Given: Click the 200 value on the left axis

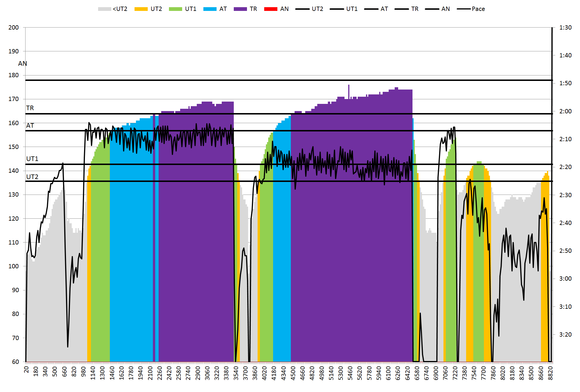Looking at the screenshot, I should (13, 28).
